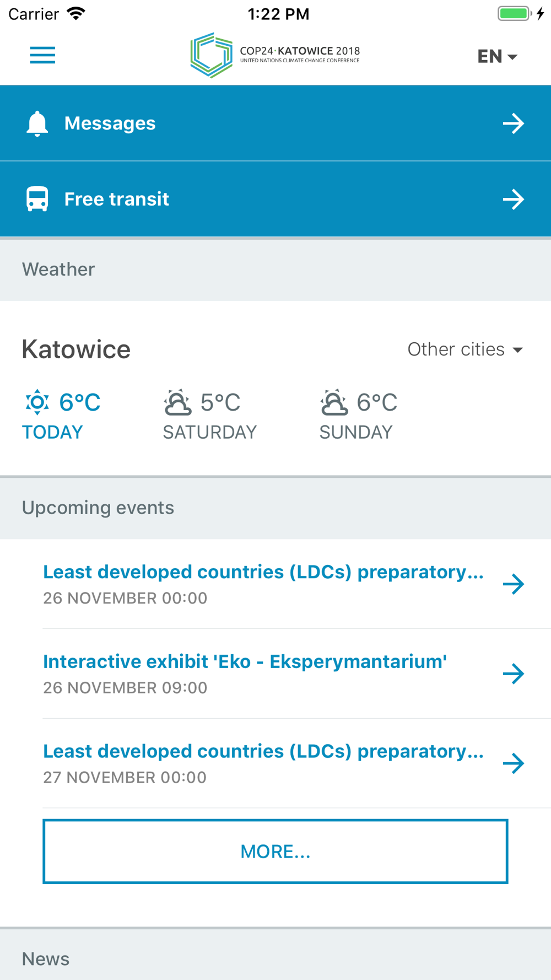Image resolution: width=551 pixels, height=980 pixels.
Task: Open the 26 November 00:00 LDCs preparatory event
Action: (x=275, y=584)
